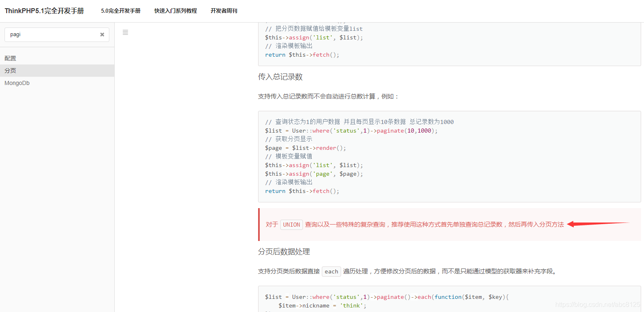This screenshot has height=312, width=644.
Task: Click the inline 'each' code tag
Action: pos(331,271)
